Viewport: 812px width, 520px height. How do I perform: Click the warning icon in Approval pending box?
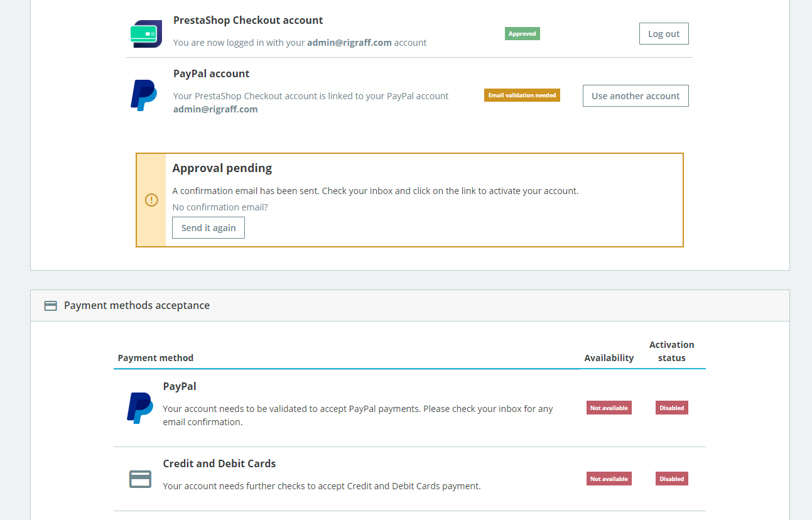pos(151,200)
